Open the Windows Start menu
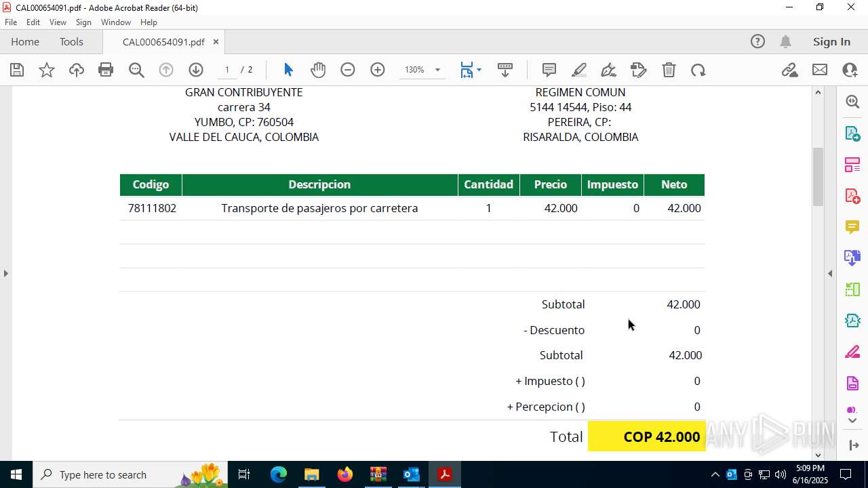 (x=16, y=474)
